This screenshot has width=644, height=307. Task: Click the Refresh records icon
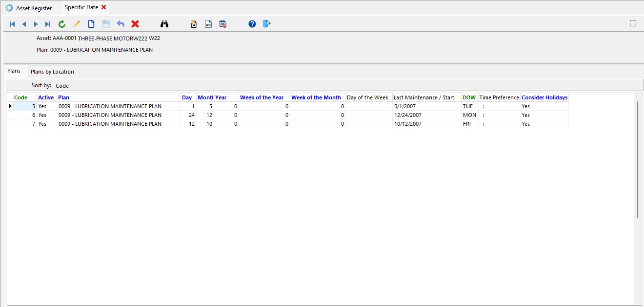tap(61, 23)
